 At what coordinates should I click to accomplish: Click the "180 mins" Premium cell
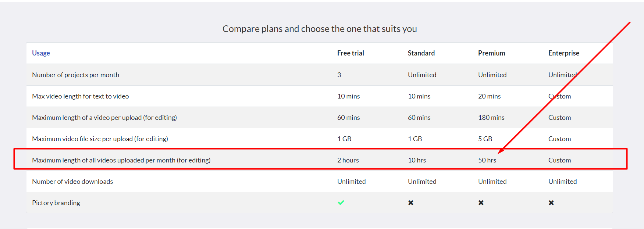[x=491, y=118]
